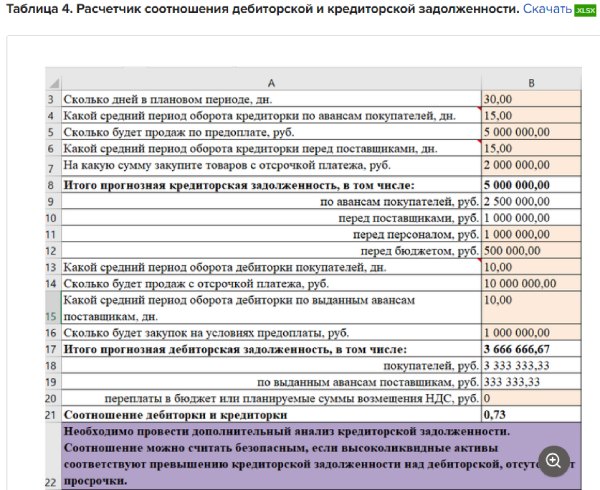600x490 pixels.
Task: Click row number 21 header
Action: pyautogui.click(x=52, y=414)
